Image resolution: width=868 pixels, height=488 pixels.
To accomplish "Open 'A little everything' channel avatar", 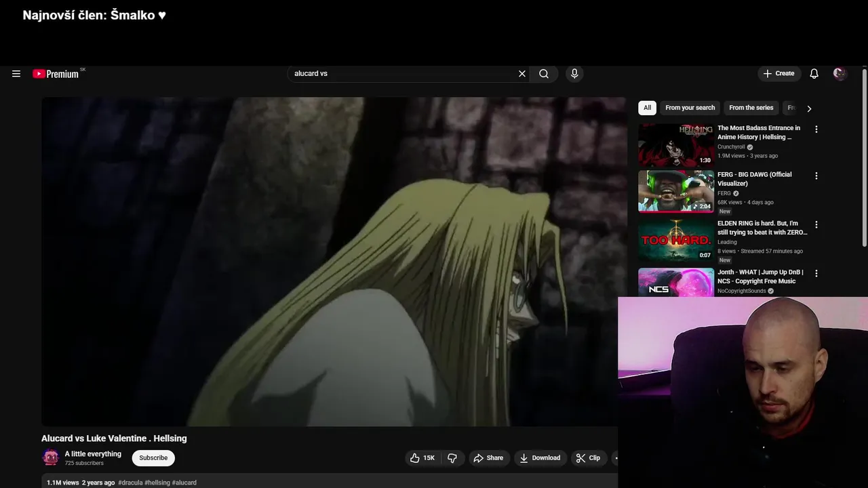I will (x=51, y=457).
